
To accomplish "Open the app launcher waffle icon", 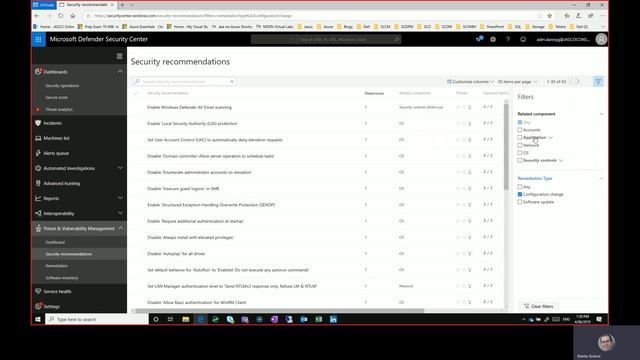I will pos(38,39).
